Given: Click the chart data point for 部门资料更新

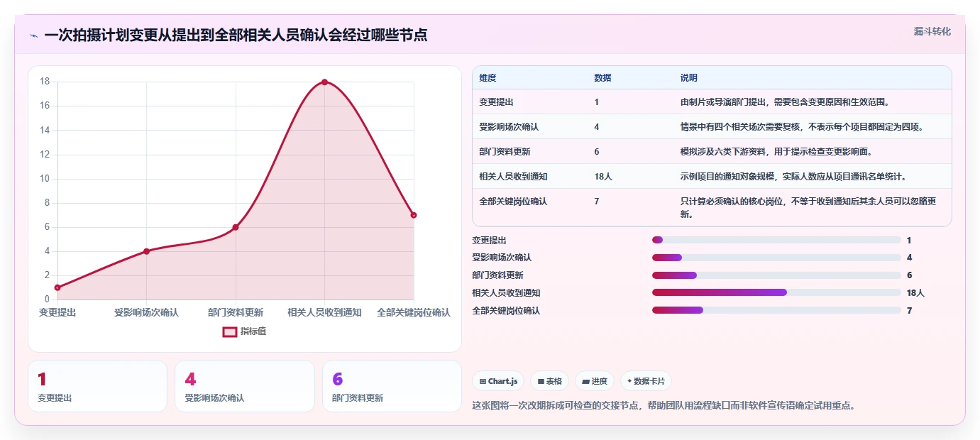Looking at the screenshot, I should coord(236,227).
